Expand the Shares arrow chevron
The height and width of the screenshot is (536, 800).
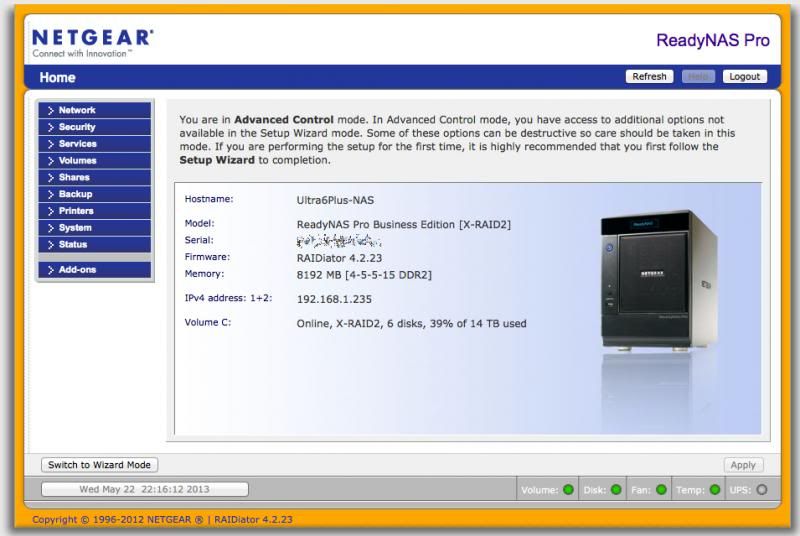click(x=51, y=177)
